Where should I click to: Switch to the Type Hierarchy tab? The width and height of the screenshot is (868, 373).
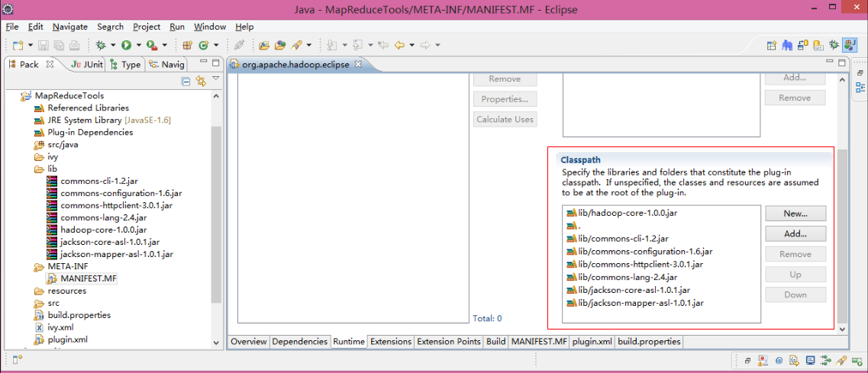click(x=126, y=64)
